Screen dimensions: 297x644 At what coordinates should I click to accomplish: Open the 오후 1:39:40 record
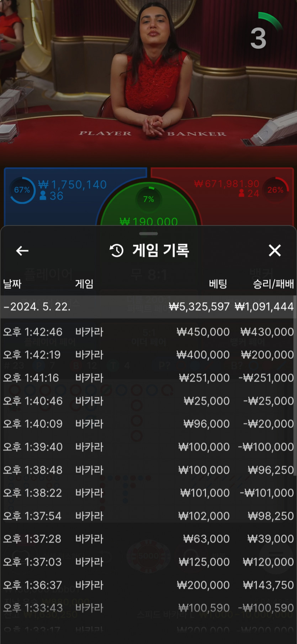click(x=148, y=447)
